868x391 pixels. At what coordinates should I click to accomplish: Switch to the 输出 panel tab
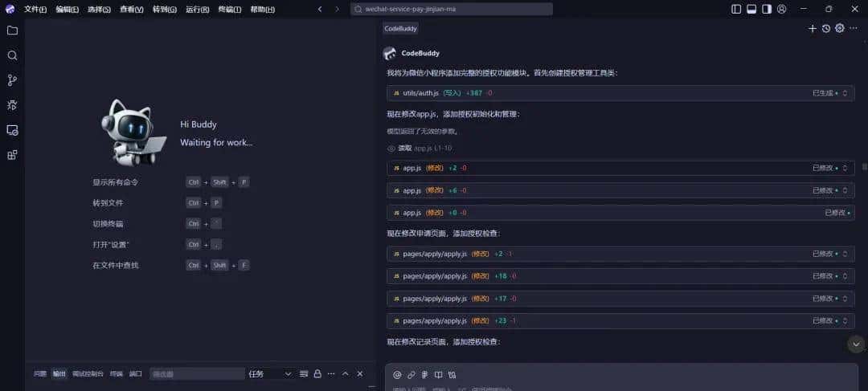59,374
